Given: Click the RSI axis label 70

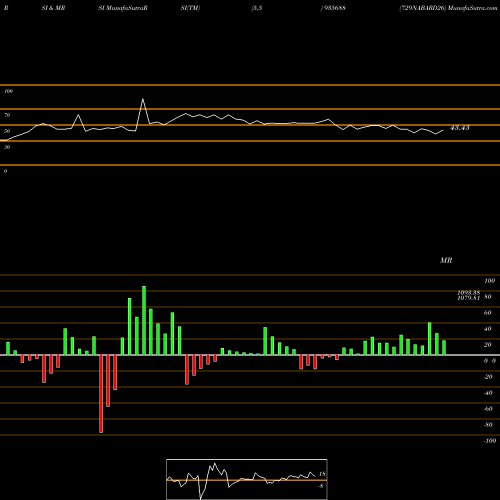Looking at the screenshot, I should (7, 115).
